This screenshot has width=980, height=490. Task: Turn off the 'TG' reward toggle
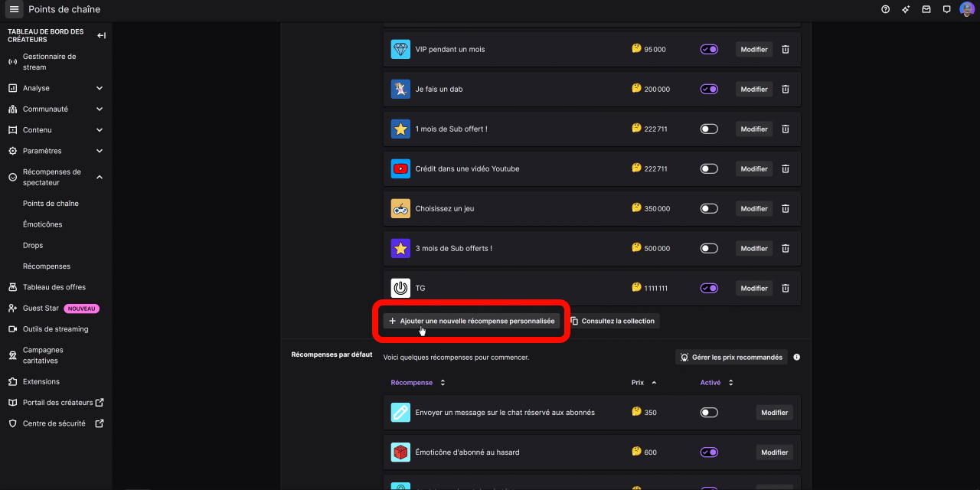click(x=709, y=289)
